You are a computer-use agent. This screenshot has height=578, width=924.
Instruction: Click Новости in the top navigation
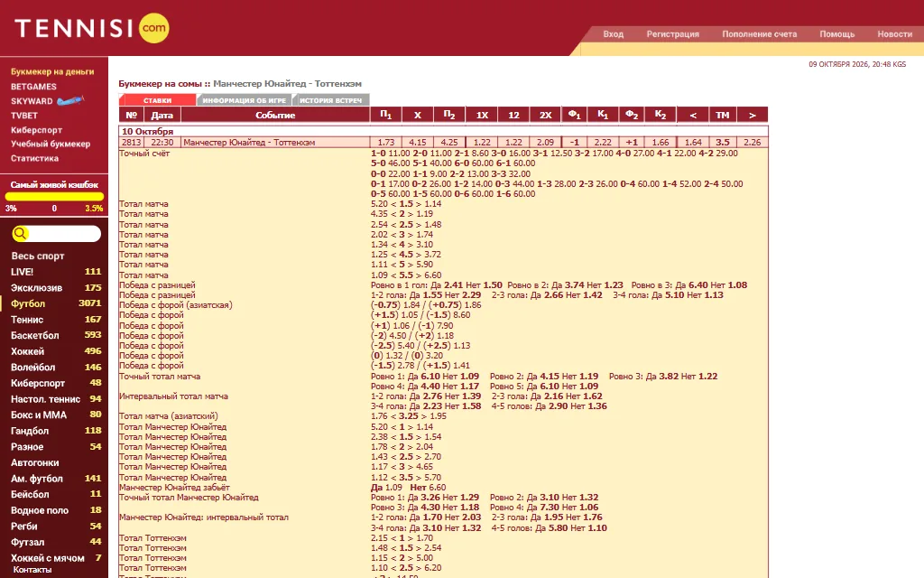894,34
